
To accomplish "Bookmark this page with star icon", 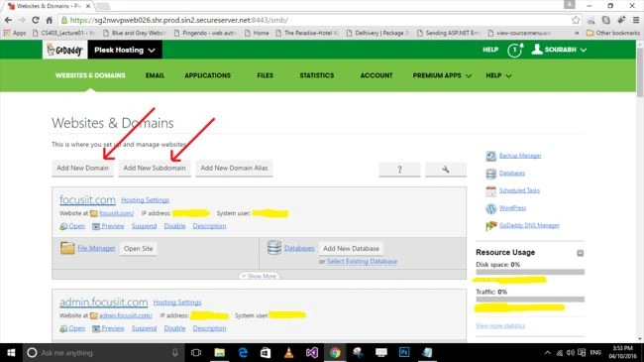I will 576,20.
